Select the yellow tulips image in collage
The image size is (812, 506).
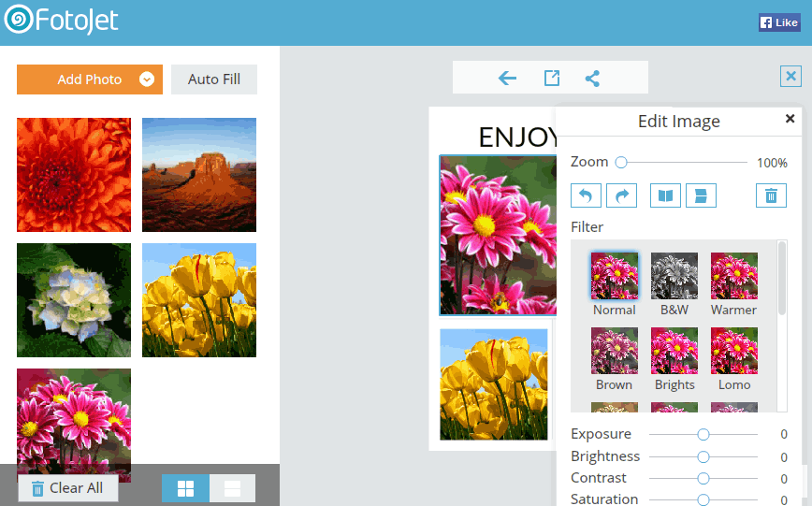tap(494, 384)
